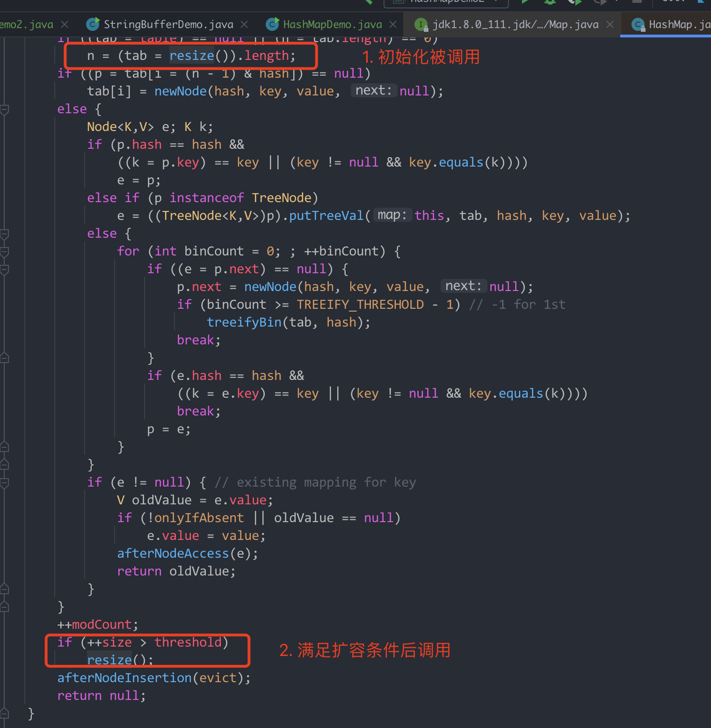The image size is (711, 728).
Task: Click the TREEIFY_THRESHOLD constant
Action: tap(360, 305)
